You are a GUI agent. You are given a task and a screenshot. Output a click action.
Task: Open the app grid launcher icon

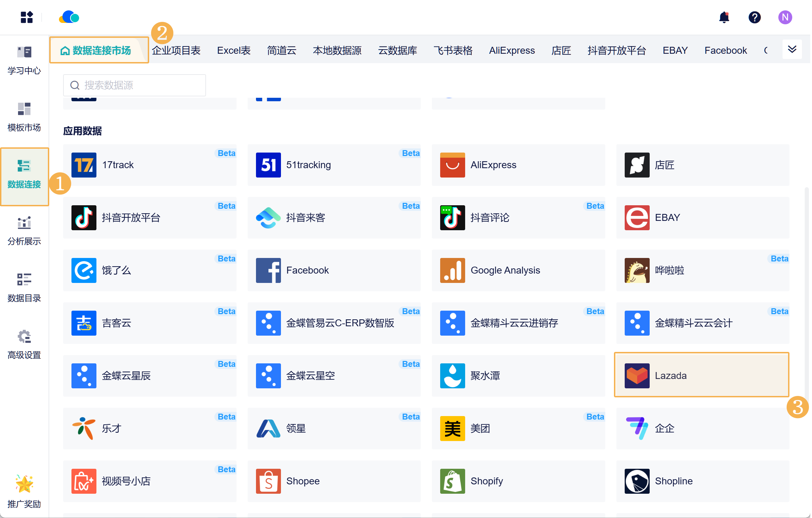click(x=27, y=17)
